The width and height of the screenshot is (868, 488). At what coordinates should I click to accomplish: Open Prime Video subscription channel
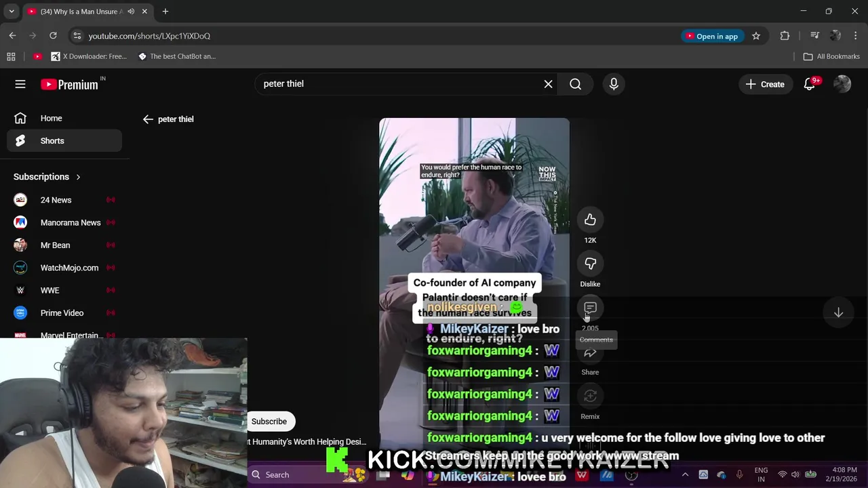click(64, 313)
